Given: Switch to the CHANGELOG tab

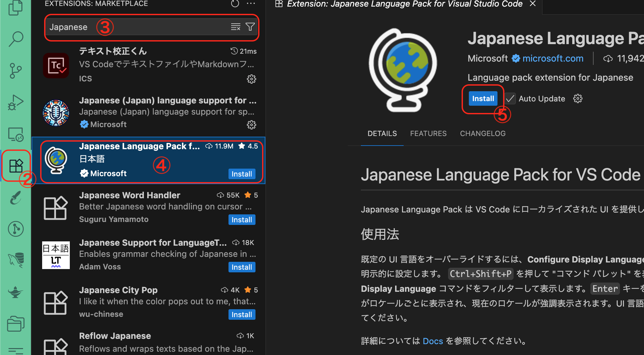Looking at the screenshot, I should [x=483, y=133].
